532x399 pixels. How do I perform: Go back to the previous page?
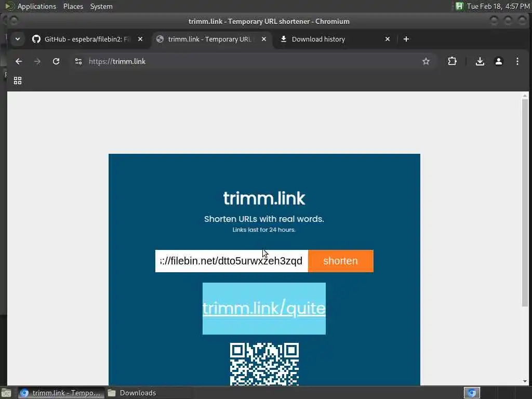[x=19, y=61]
